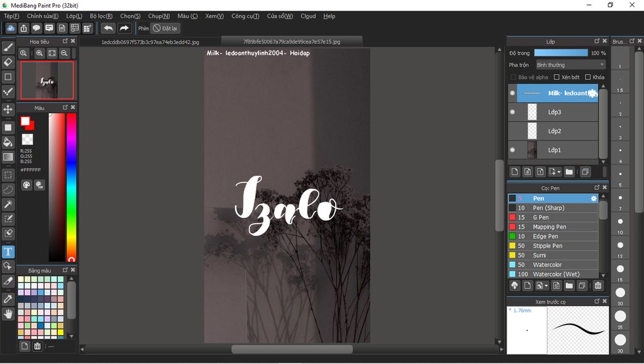Click the Đặt lại button
644x364 pixels.
click(165, 28)
